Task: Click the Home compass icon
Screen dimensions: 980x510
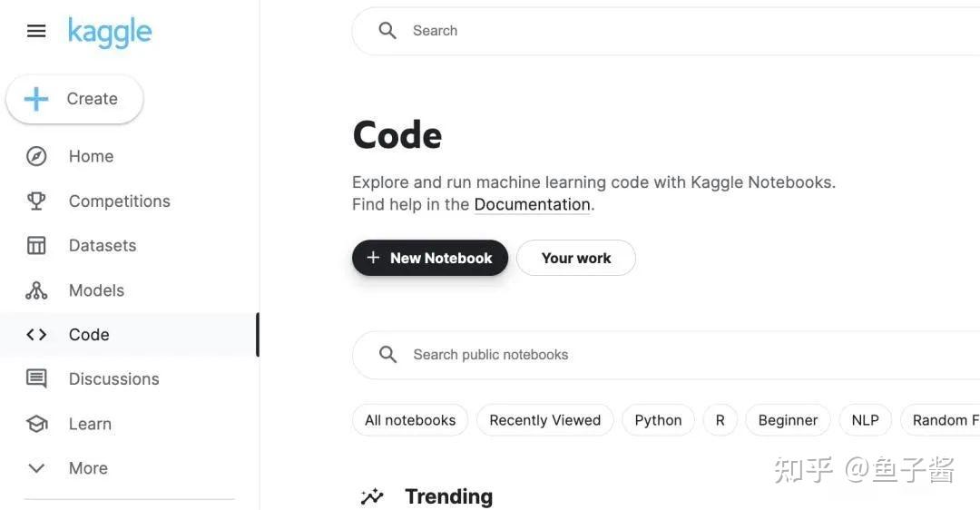Action: pos(36,156)
